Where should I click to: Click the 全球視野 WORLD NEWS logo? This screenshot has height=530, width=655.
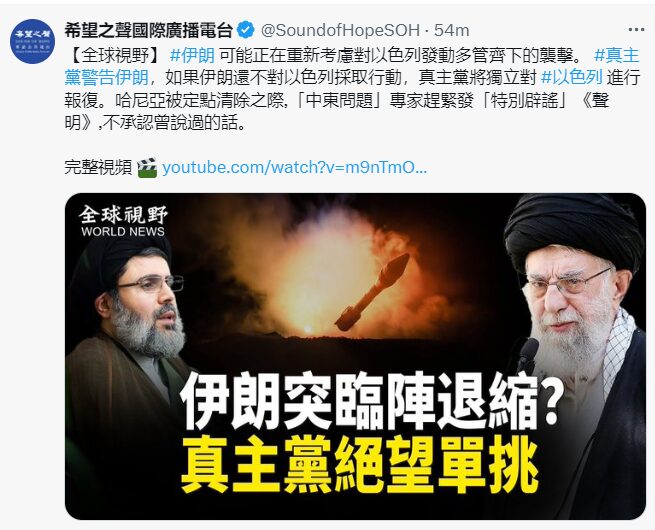click(x=123, y=221)
